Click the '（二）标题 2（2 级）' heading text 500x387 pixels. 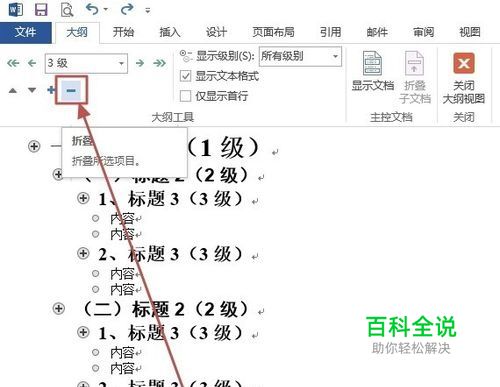(x=165, y=309)
